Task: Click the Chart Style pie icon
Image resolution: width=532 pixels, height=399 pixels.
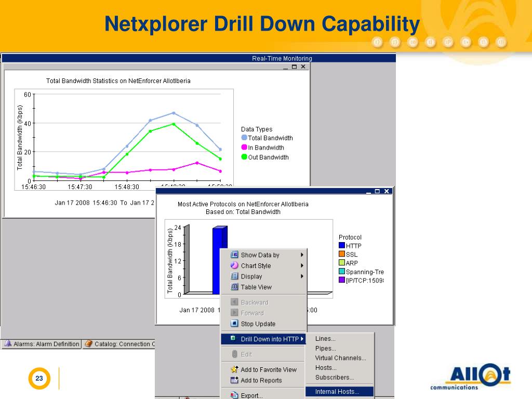Action: pos(234,265)
